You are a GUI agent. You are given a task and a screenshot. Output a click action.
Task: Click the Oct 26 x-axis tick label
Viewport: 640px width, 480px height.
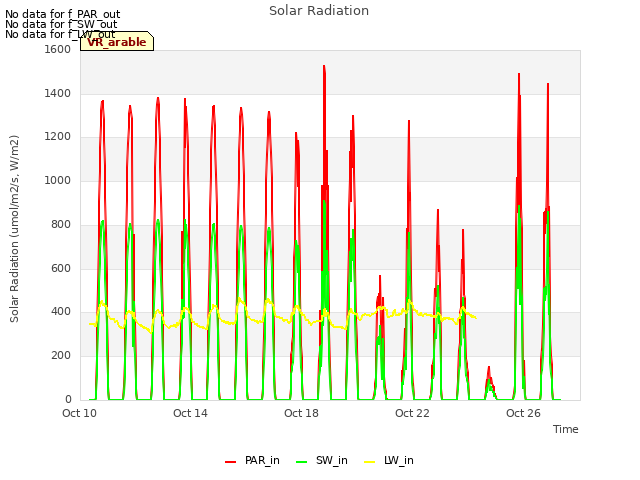pyautogui.click(x=523, y=413)
